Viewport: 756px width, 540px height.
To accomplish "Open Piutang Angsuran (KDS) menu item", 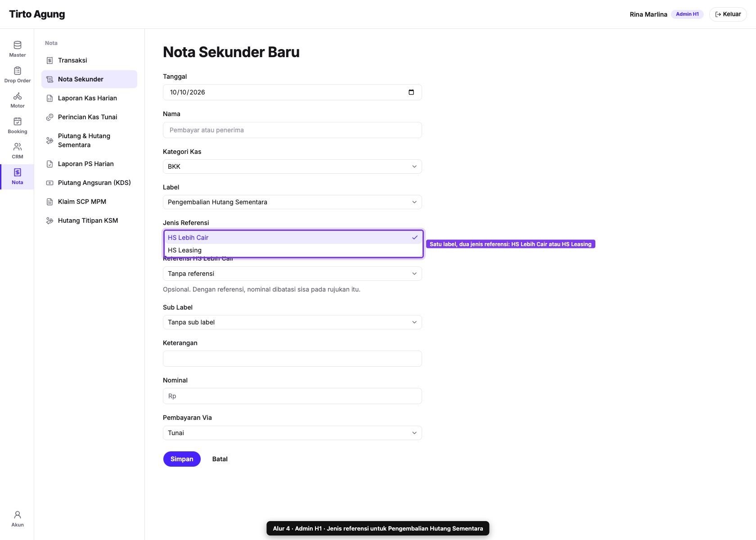I will [89, 183].
